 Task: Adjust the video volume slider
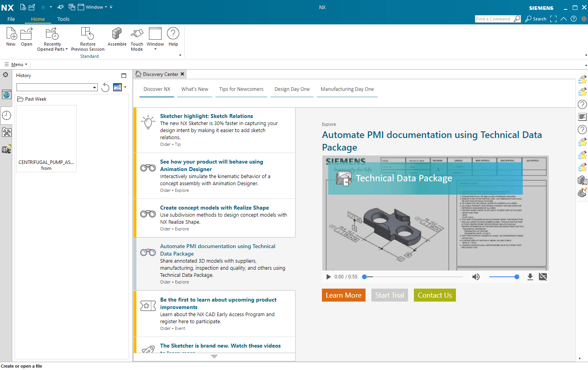point(504,277)
